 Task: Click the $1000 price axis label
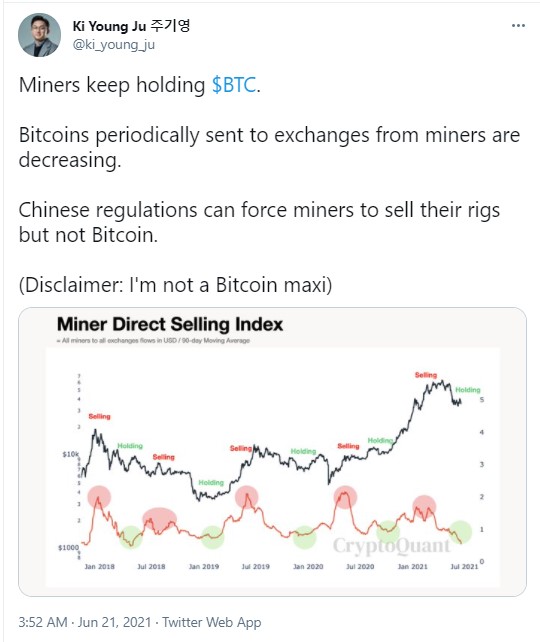pos(68,547)
